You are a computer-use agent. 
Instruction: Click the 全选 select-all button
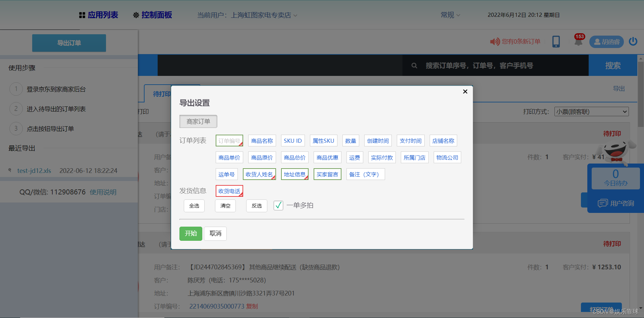[194, 206]
